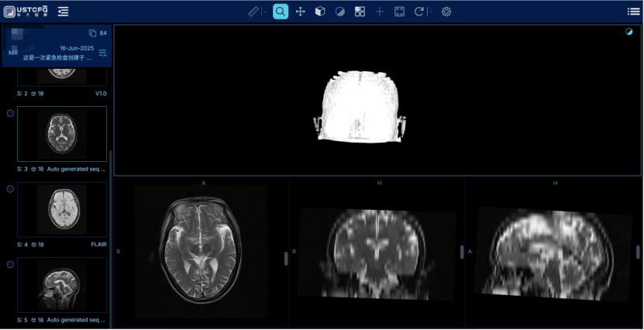Select the measurement ruler tool
This screenshot has width=644, height=330.
pyautogui.click(x=253, y=12)
